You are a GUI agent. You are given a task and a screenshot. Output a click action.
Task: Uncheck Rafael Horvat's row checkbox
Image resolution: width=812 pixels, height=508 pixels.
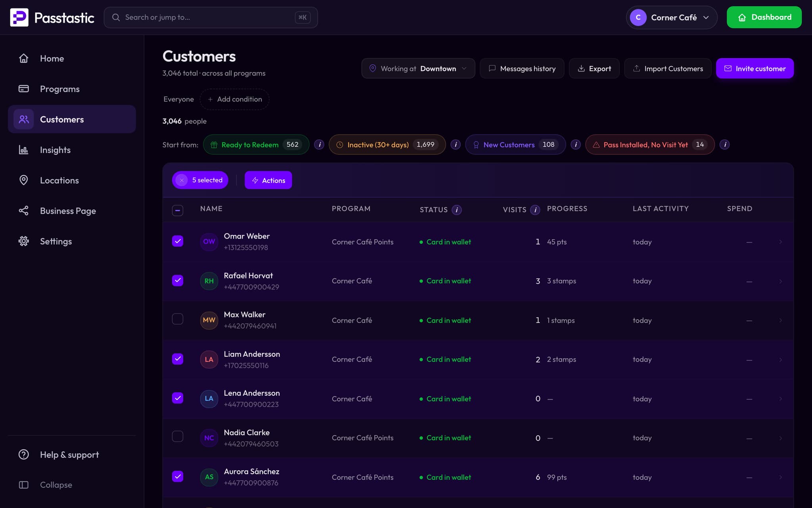click(178, 280)
